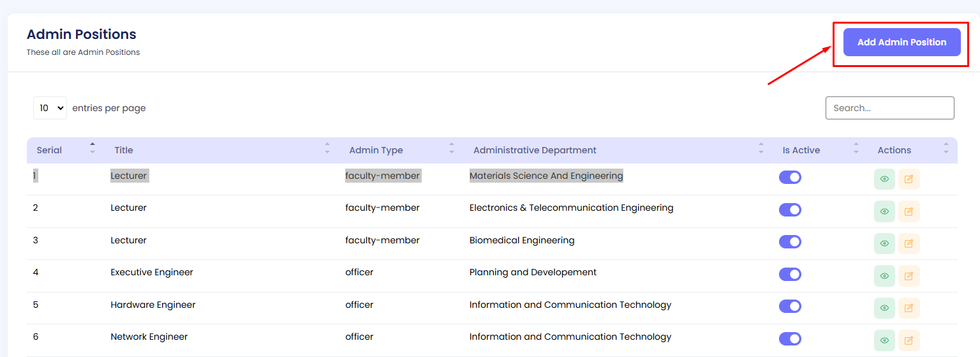View the Executive Engineer position details
980x357 pixels.
884,276
